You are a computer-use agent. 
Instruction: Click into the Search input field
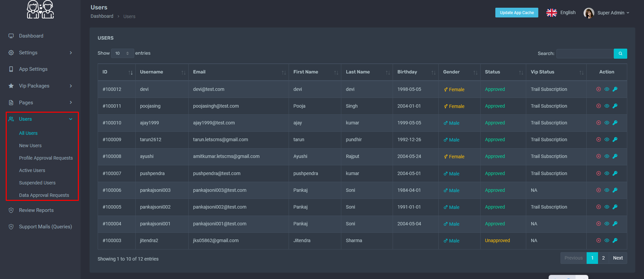[x=585, y=54]
